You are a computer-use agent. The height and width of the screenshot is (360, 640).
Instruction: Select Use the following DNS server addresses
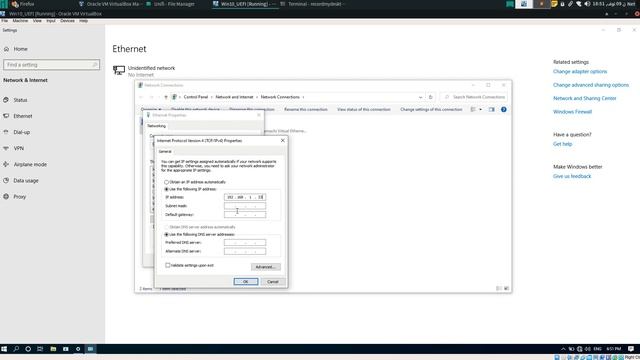click(x=167, y=235)
